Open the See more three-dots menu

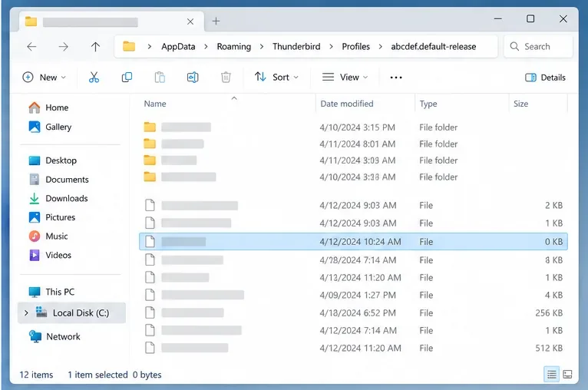click(396, 78)
